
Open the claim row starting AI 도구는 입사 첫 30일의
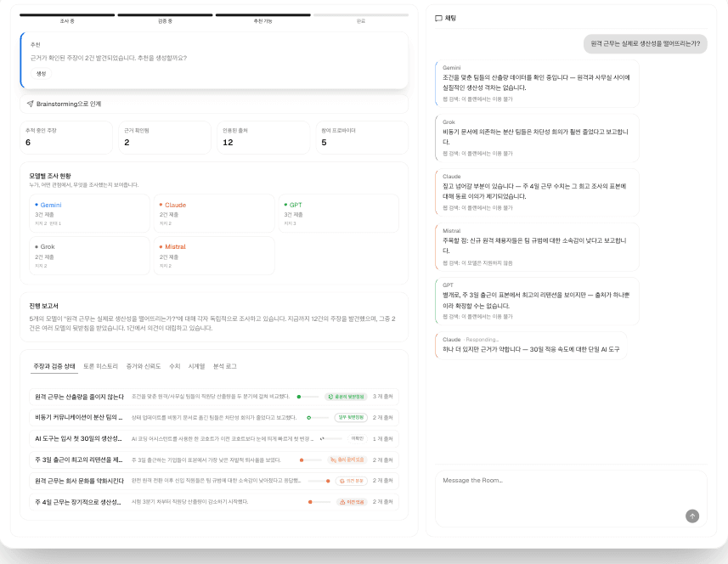tap(214, 438)
